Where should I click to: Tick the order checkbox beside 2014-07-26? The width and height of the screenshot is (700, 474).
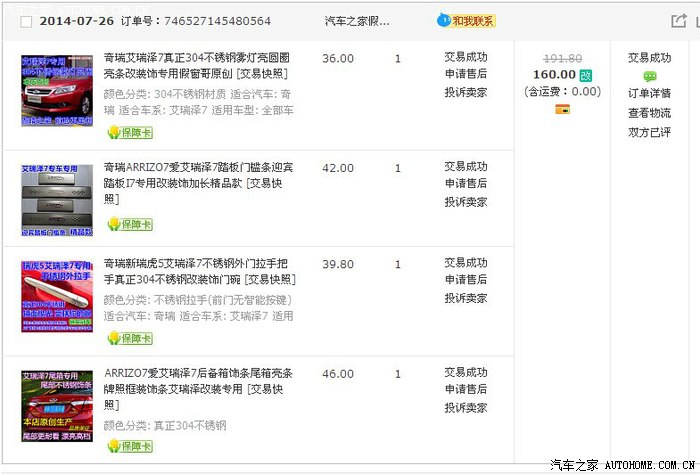(x=26, y=21)
